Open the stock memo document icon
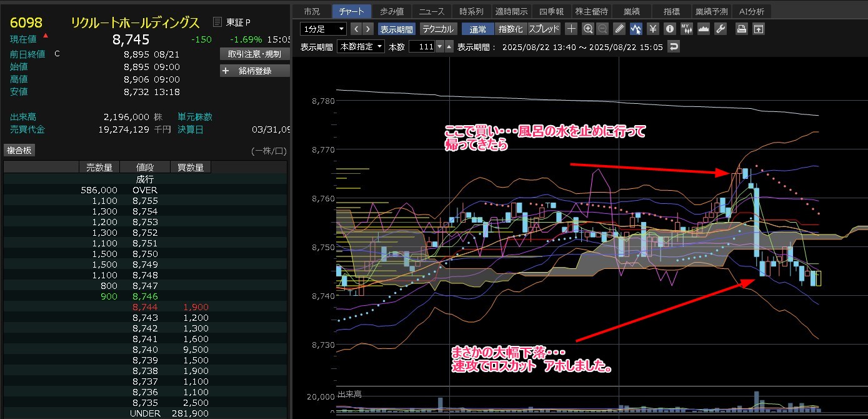The image size is (868, 419). [x=217, y=23]
